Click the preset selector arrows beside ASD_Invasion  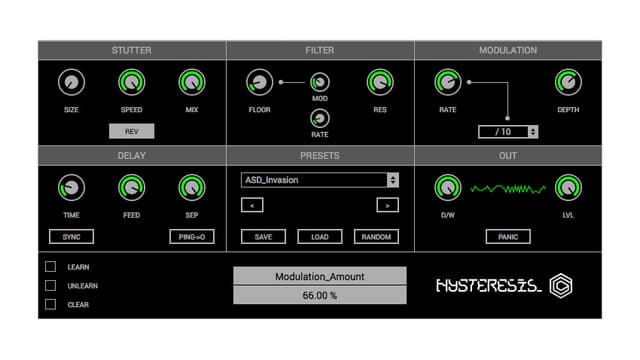393,180
